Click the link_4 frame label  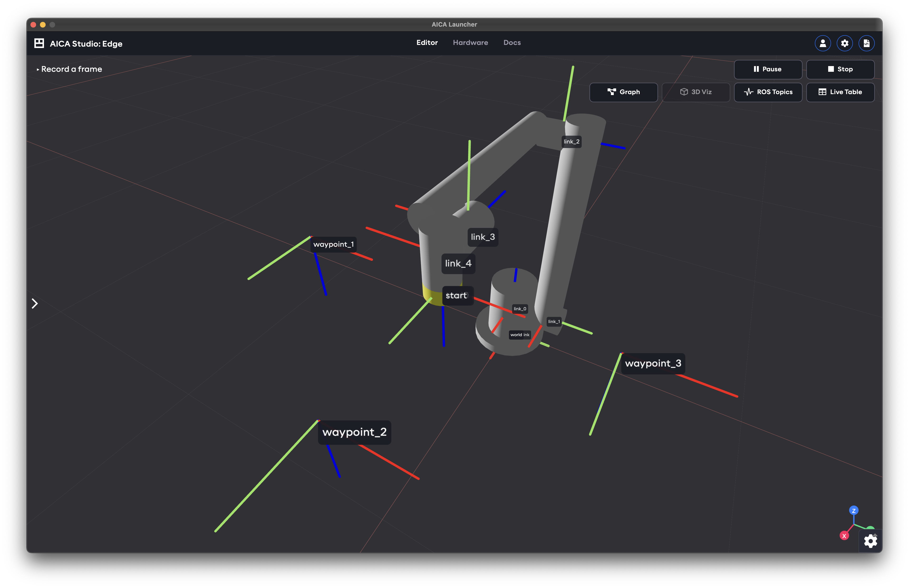[x=458, y=263]
